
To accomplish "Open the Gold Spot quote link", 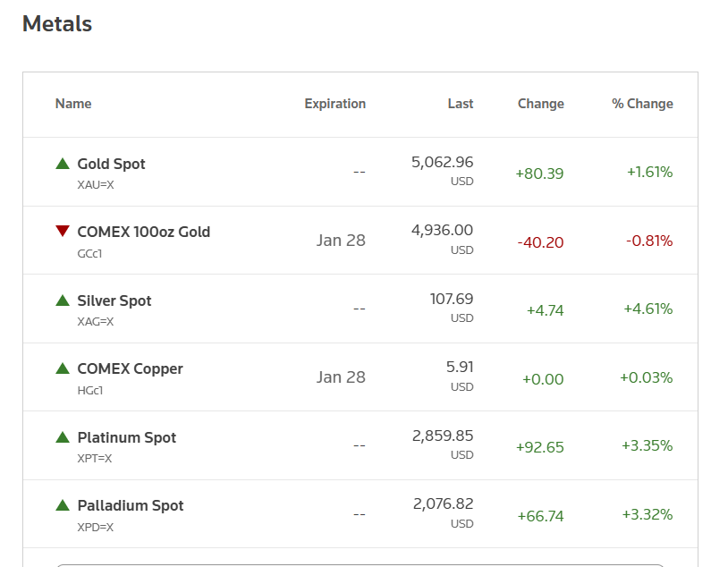I will 111,164.
